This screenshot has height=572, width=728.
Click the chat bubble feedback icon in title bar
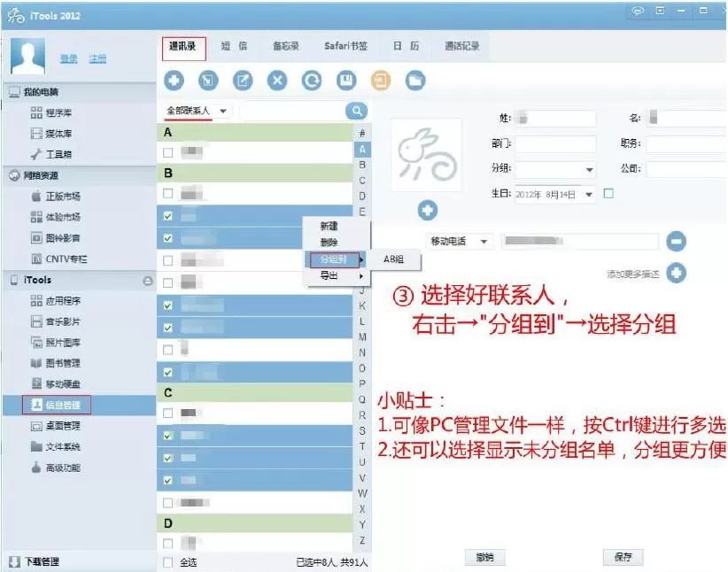point(638,11)
